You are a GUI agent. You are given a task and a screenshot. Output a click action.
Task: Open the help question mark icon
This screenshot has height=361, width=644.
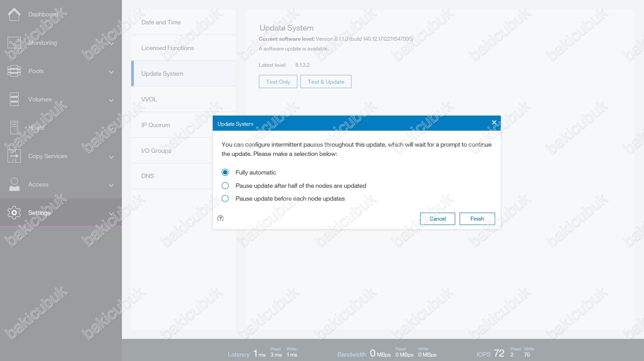tap(221, 218)
